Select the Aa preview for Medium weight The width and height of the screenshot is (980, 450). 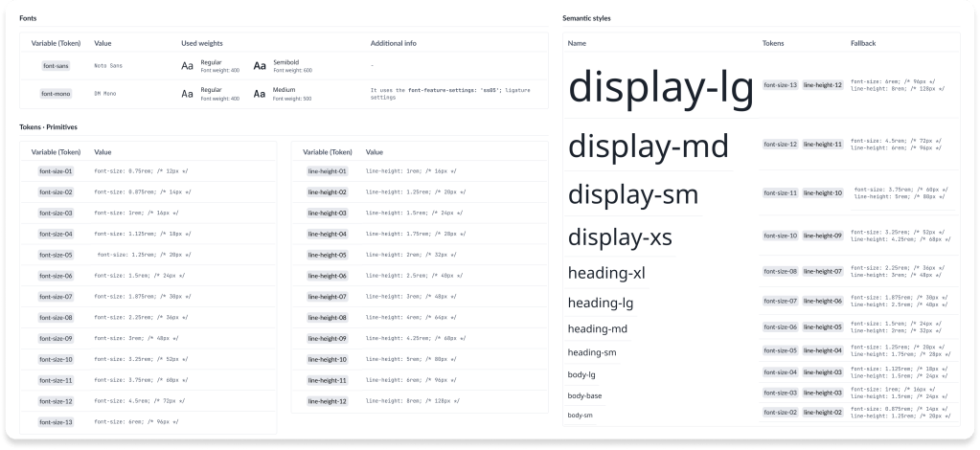pyautogui.click(x=260, y=94)
